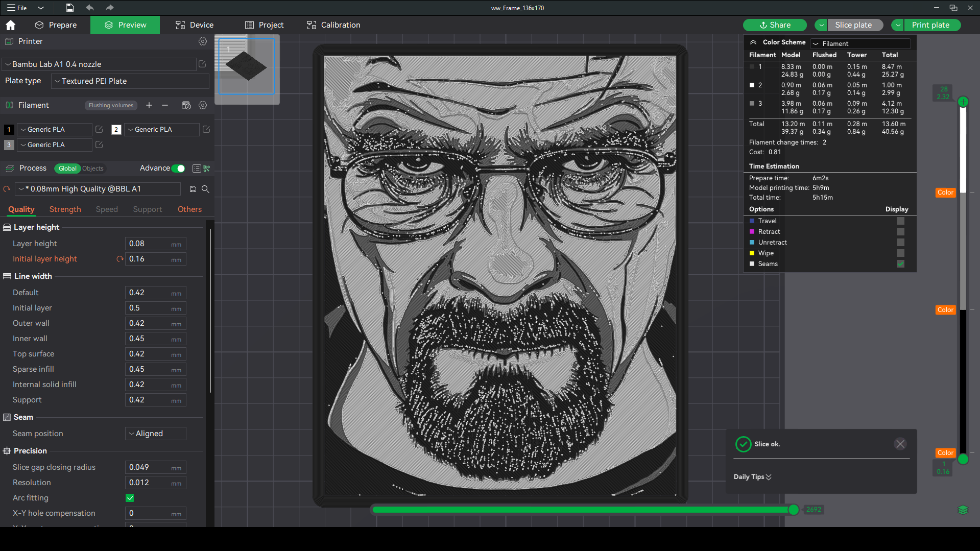
Task: Open the Others settings tab
Action: coord(189,209)
